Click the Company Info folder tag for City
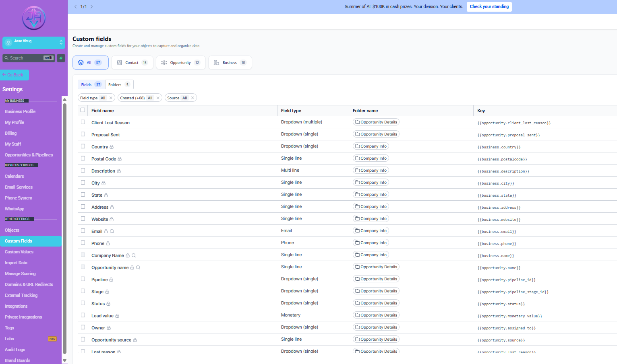617x364 pixels. pos(371,182)
